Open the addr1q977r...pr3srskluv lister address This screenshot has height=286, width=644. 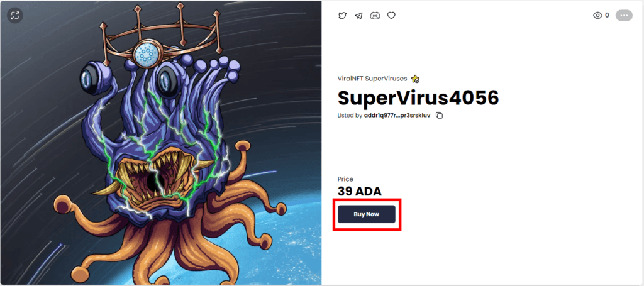[x=397, y=115]
